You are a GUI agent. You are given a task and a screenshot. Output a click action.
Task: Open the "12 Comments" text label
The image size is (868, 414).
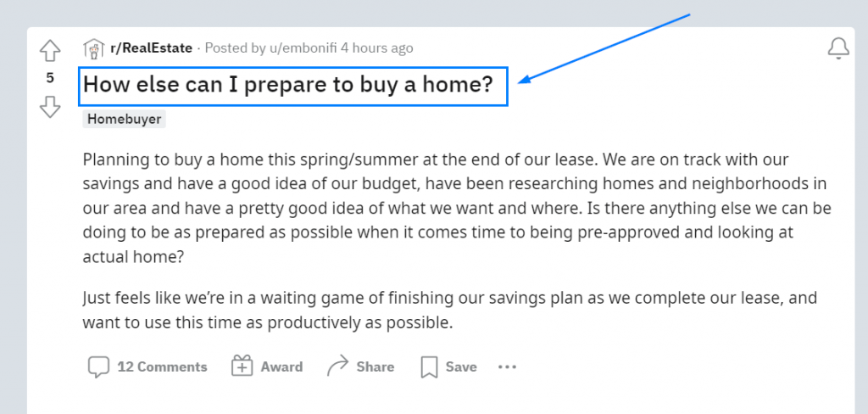(162, 366)
